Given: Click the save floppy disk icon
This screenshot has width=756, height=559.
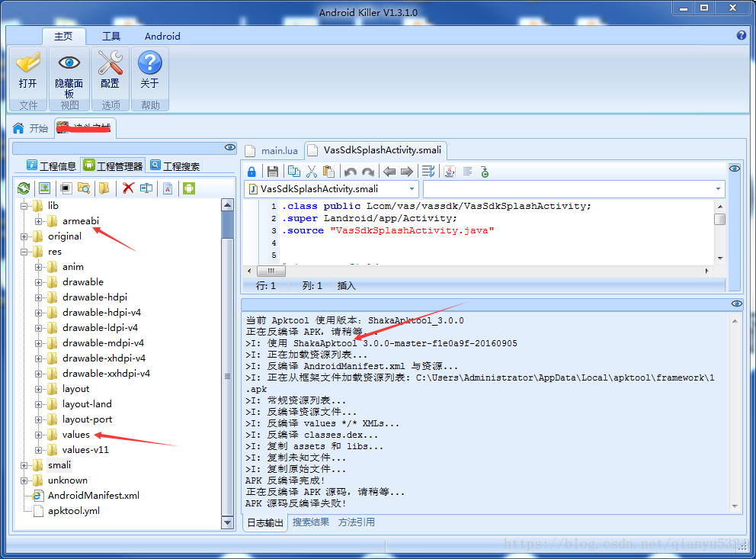Looking at the screenshot, I should [272, 172].
